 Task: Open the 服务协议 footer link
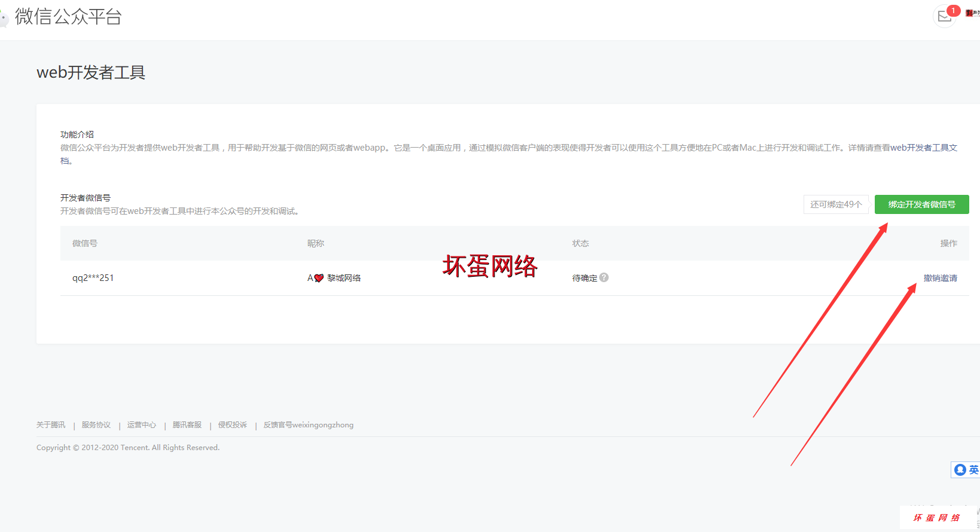96,425
